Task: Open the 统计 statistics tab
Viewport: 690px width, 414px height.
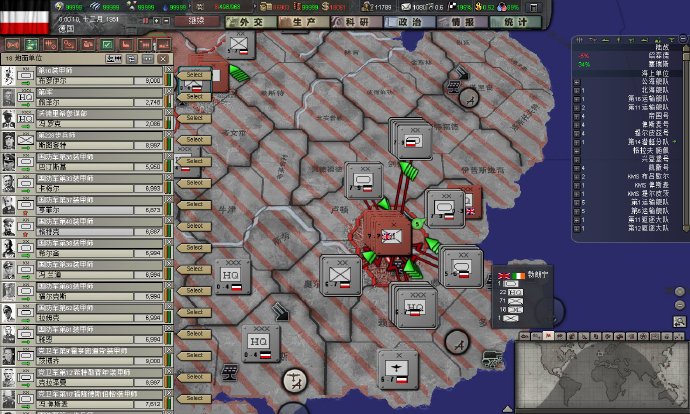Action: pyautogui.click(x=515, y=22)
